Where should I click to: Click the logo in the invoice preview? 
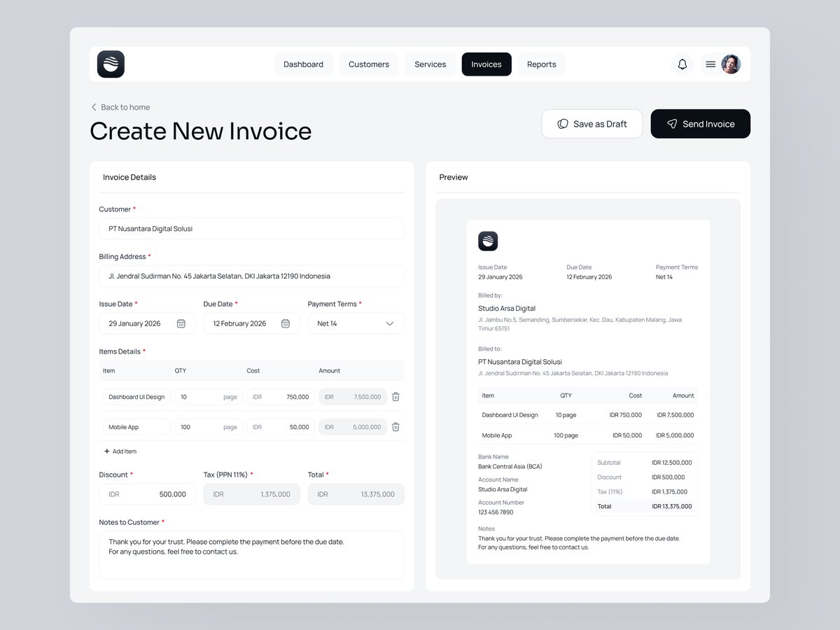(488, 241)
